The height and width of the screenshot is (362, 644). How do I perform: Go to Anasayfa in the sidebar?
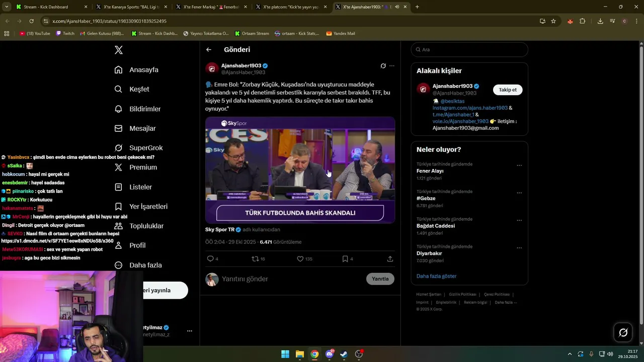tap(136, 70)
